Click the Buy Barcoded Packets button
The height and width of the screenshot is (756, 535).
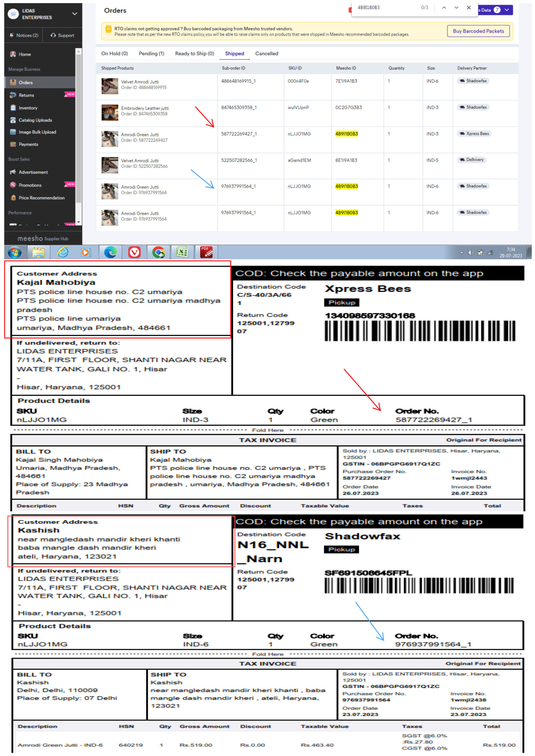(478, 31)
